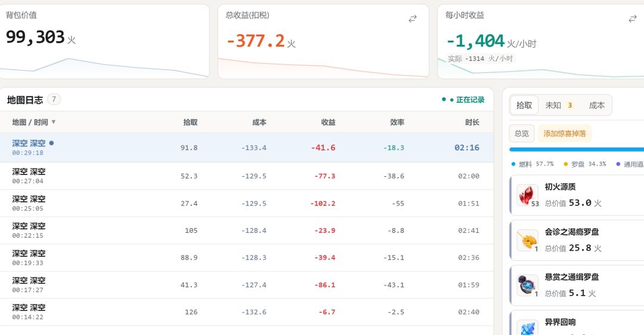Click the 添加惊喜掉落 button

point(565,133)
